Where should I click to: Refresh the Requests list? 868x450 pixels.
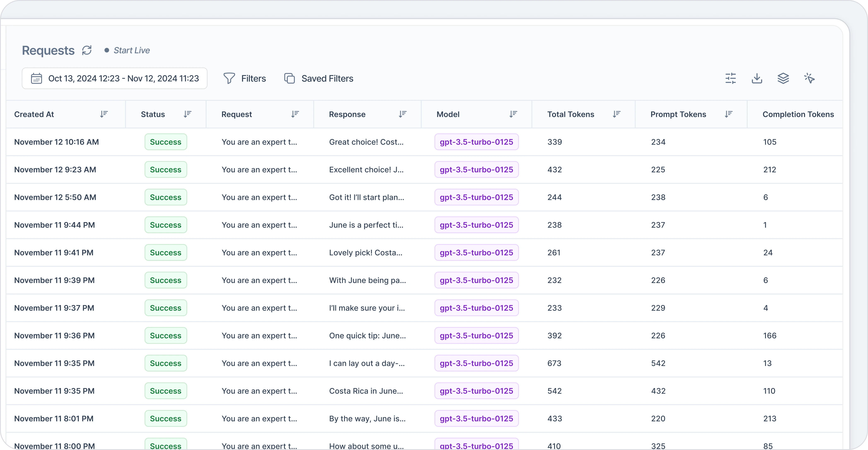tap(87, 50)
